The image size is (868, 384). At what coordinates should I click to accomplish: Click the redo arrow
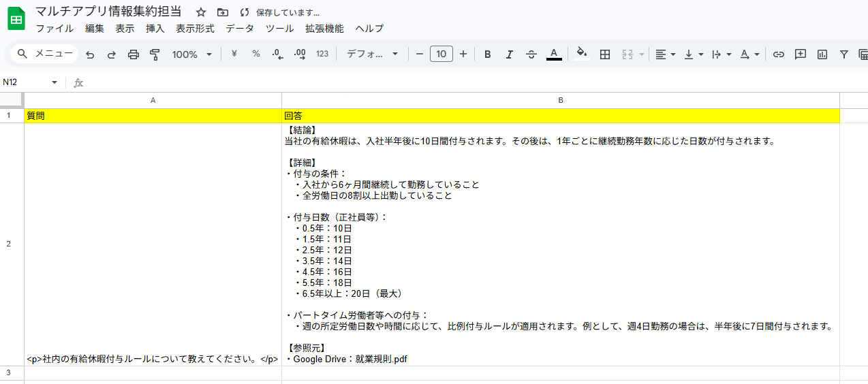pyautogui.click(x=112, y=54)
